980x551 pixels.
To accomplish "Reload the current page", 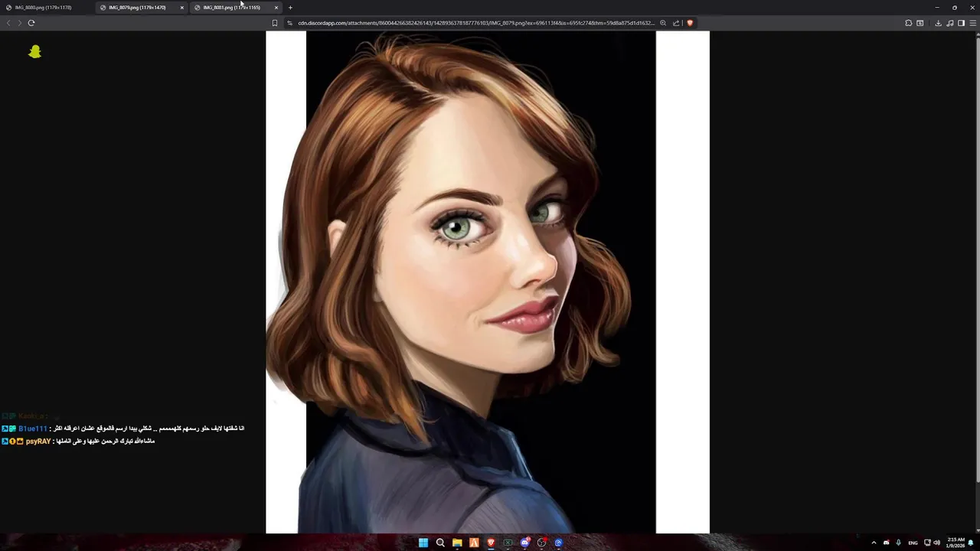I will tap(31, 23).
